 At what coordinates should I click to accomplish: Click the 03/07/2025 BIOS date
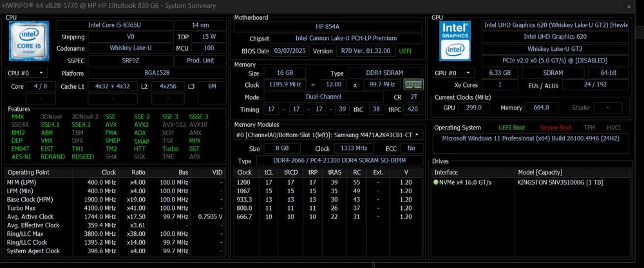click(x=290, y=52)
